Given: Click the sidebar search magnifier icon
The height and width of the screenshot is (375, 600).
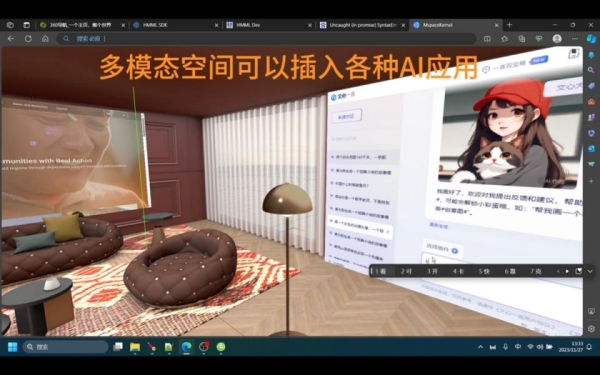Looking at the screenshot, I should pyautogui.click(x=591, y=70).
